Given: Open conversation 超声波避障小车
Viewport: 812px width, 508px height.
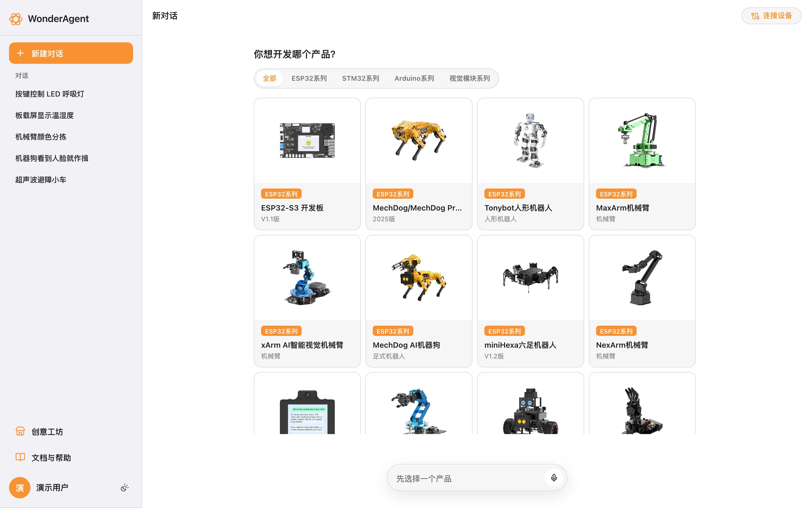Looking at the screenshot, I should click(x=71, y=180).
